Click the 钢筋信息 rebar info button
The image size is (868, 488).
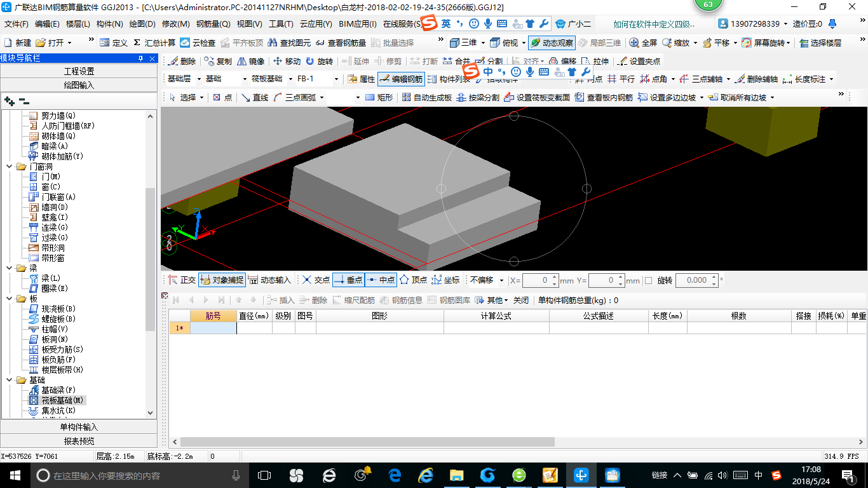400,300
